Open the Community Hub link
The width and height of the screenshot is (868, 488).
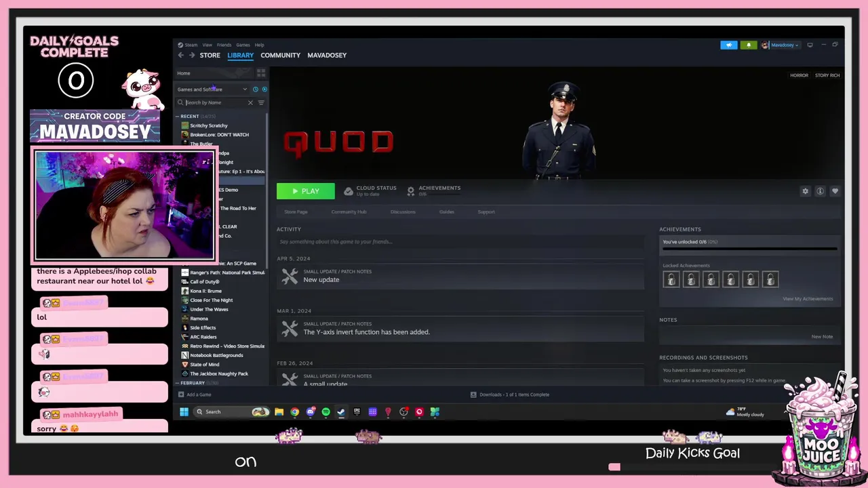tap(349, 212)
